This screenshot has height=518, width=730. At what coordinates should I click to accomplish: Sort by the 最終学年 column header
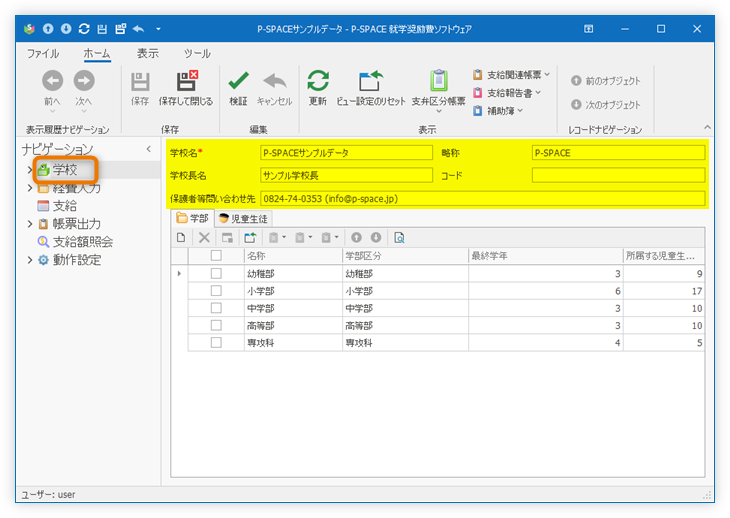[x=545, y=256]
